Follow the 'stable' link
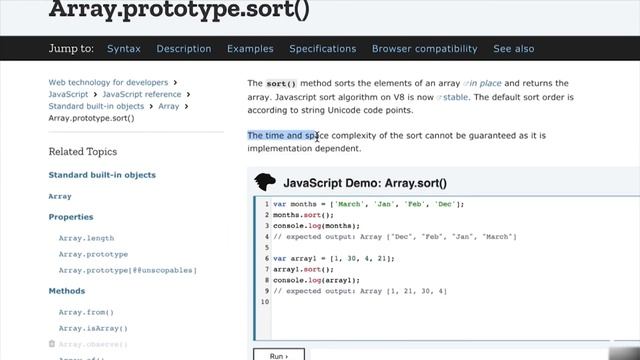640x360 pixels. coord(456,97)
